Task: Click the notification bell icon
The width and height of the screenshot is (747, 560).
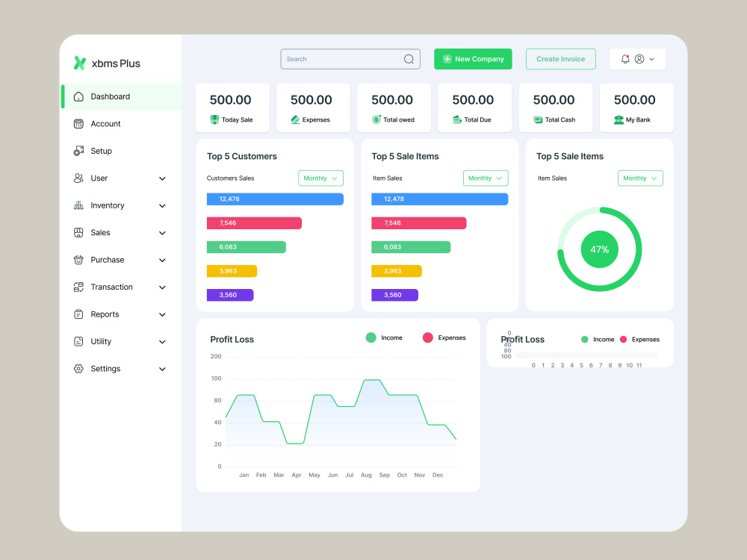Action: (626, 58)
